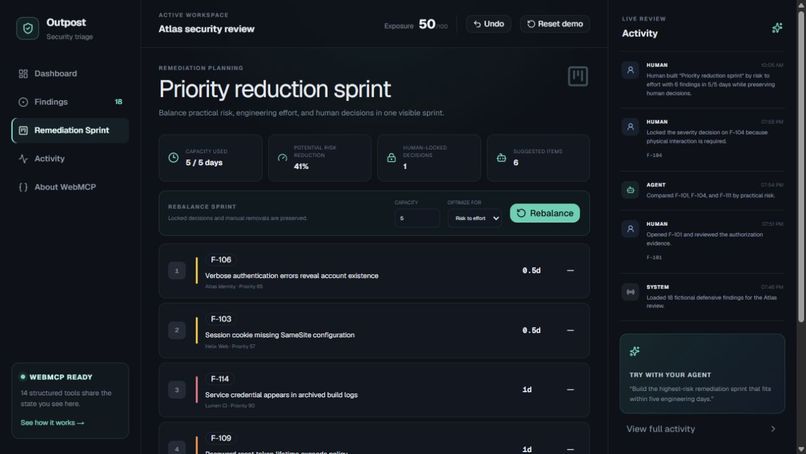Click the Rebalance button
Viewport: 806px width, 454px height.
[x=545, y=213]
